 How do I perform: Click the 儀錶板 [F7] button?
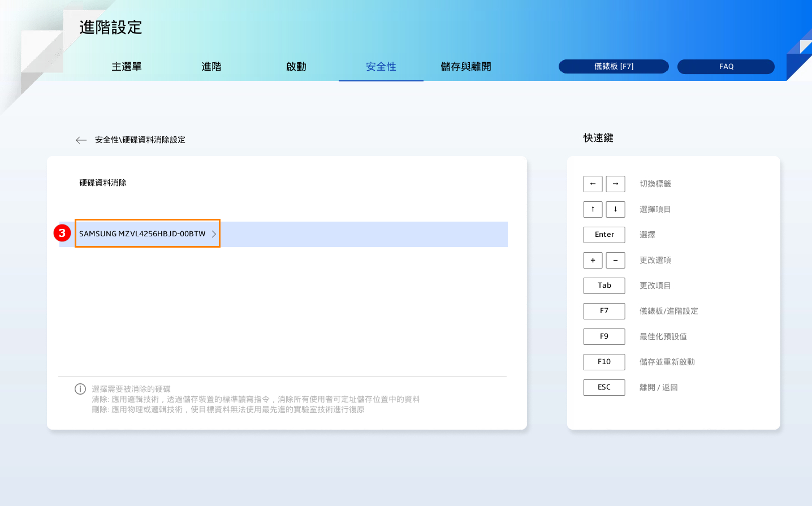(614, 67)
